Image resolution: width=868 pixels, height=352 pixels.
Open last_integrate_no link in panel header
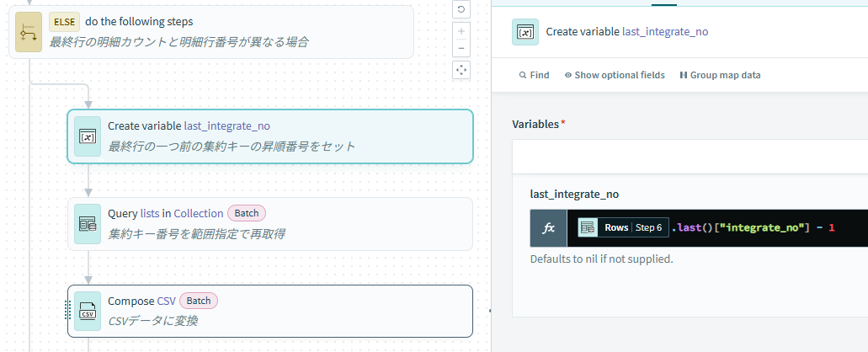pos(665,31)
